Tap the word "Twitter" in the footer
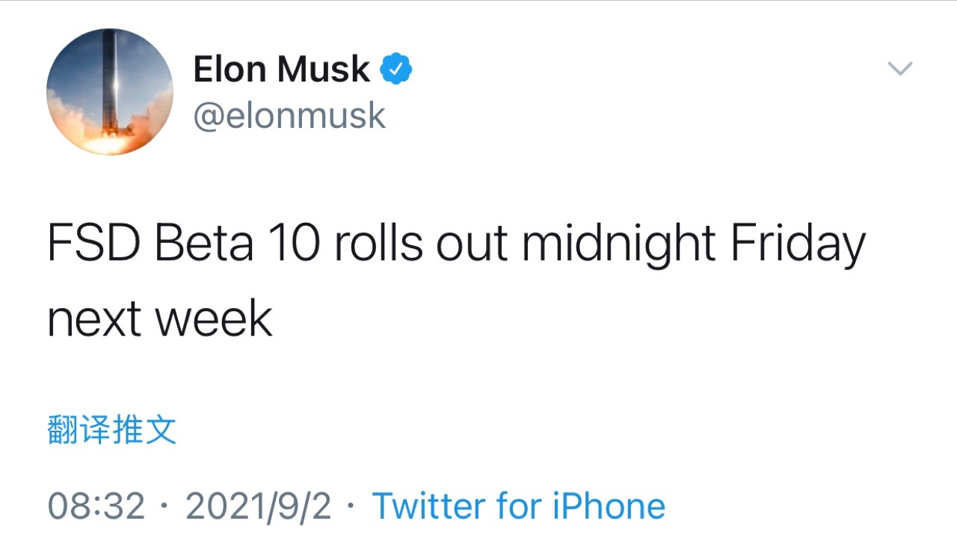 tap(429, 506)
